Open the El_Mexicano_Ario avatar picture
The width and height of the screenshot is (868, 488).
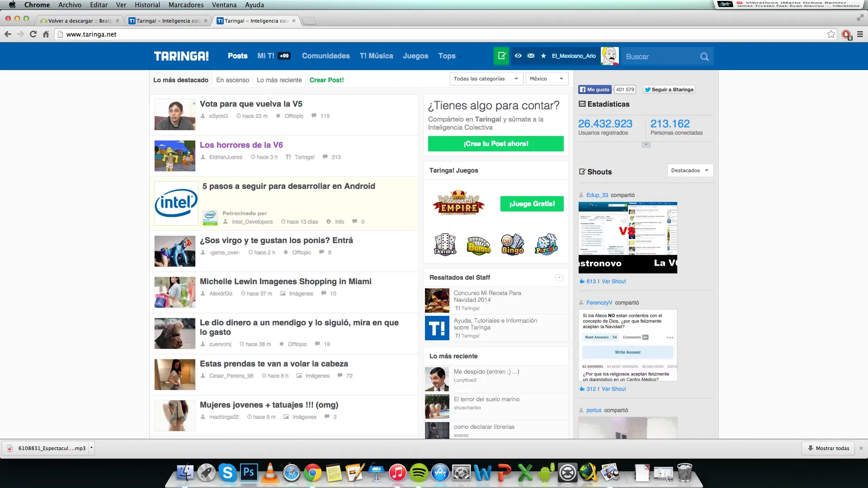click(x=609, y=56)
